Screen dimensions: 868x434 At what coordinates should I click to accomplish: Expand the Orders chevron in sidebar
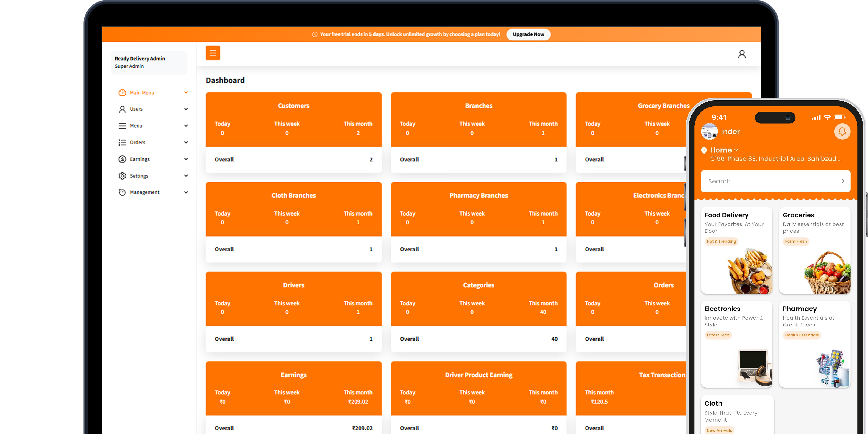(x=186, y=142)
